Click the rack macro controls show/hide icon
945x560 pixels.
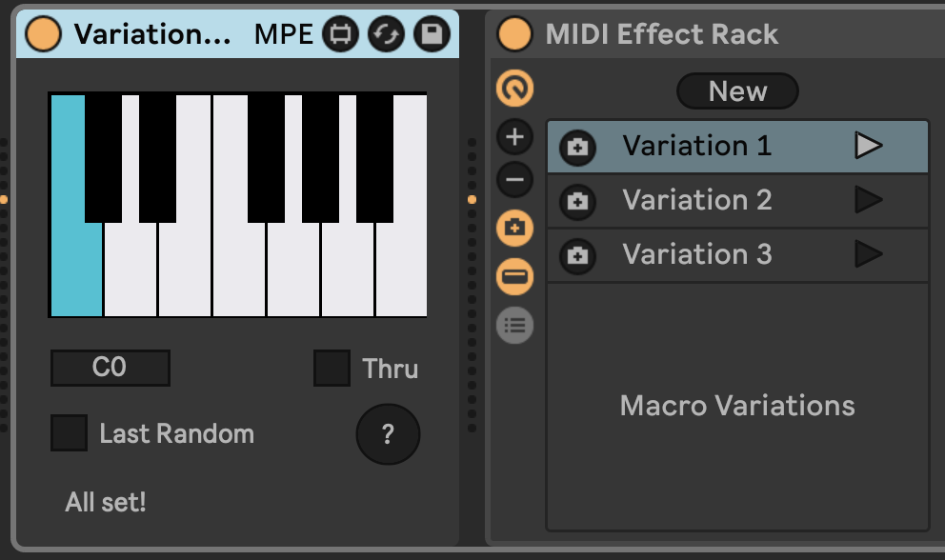(x=515, y=90)
